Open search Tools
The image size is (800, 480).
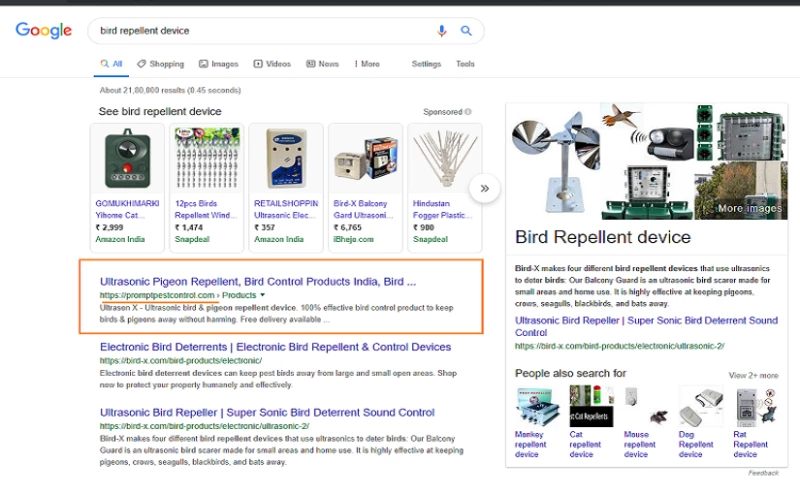point(465,64)
